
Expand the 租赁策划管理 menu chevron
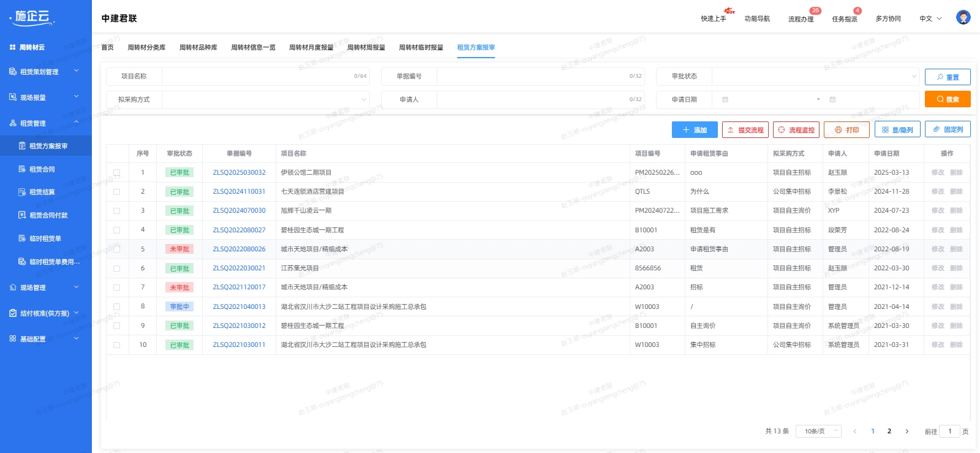coord(77,71)
